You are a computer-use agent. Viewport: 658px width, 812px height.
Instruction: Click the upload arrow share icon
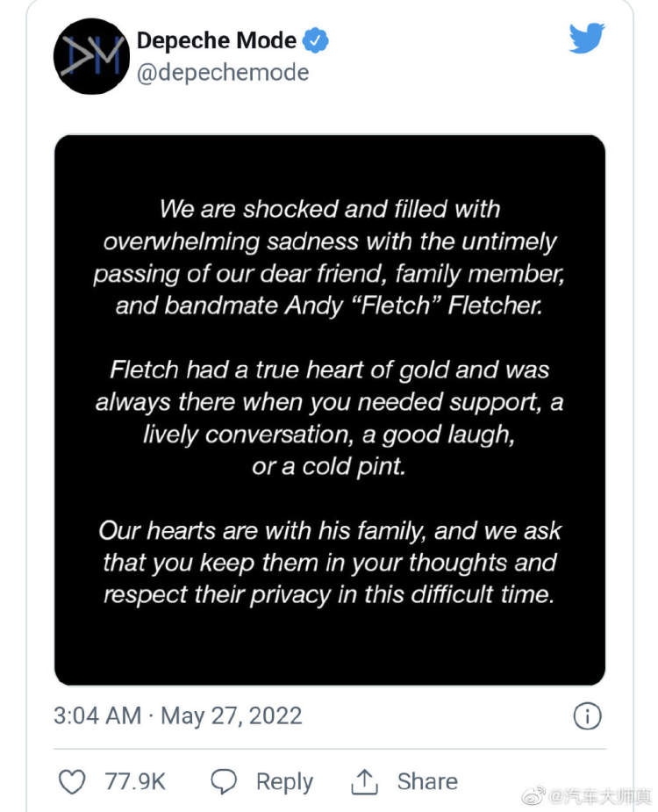point(364,781)
